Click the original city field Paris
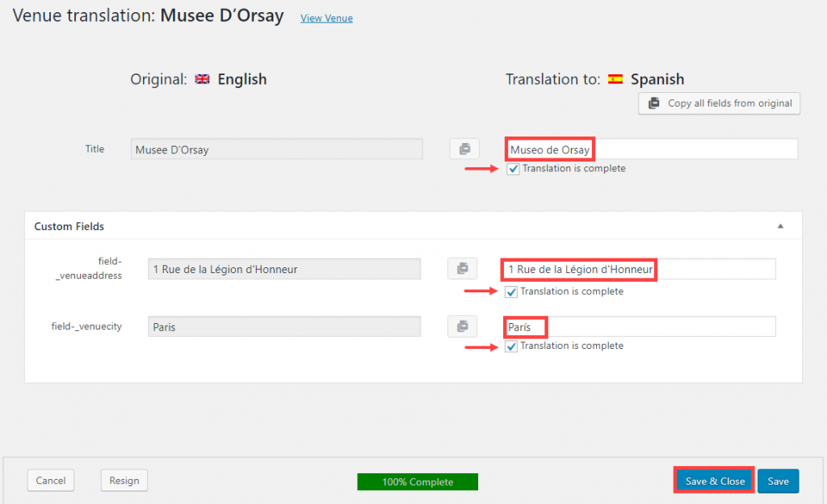Screen dimensions: 827x504 click(284, 326)
